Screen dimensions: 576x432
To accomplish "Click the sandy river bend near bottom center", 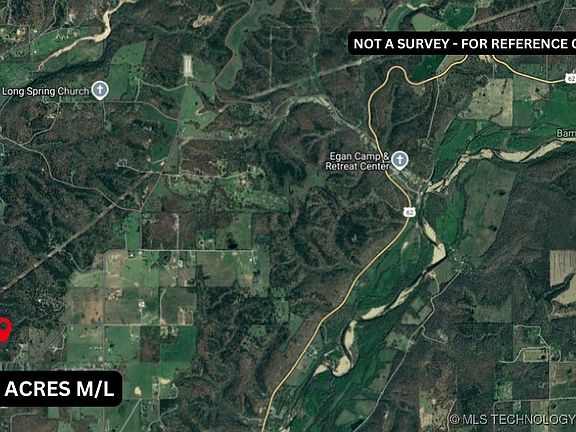I will click(342, 365).
